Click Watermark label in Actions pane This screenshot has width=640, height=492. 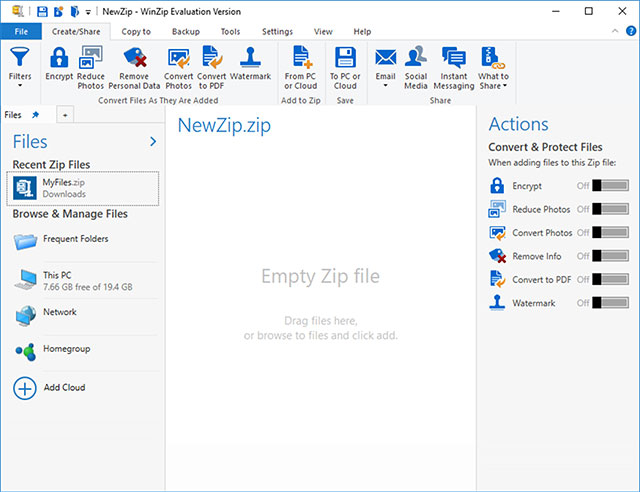(533, 303)
